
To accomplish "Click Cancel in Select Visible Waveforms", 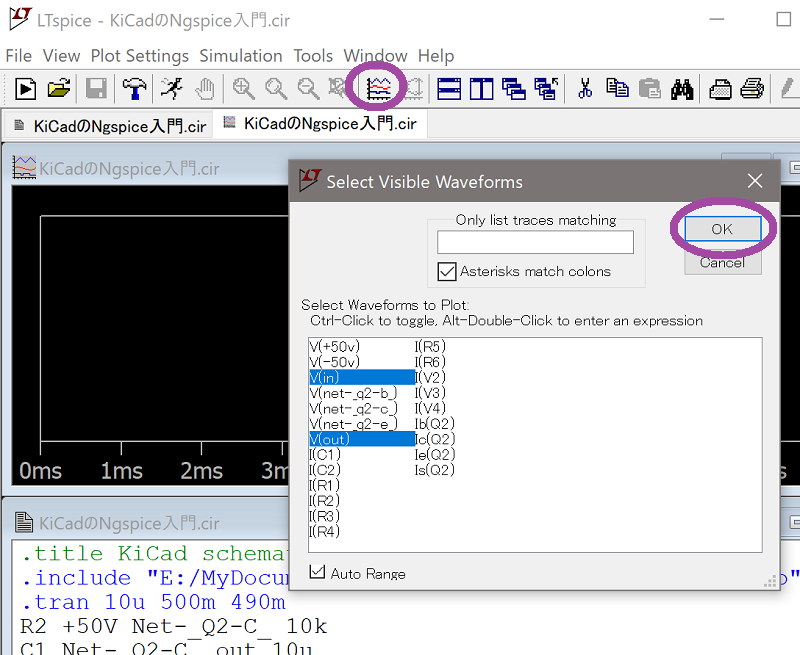I will pyautogui.click(x=722, y=263).
